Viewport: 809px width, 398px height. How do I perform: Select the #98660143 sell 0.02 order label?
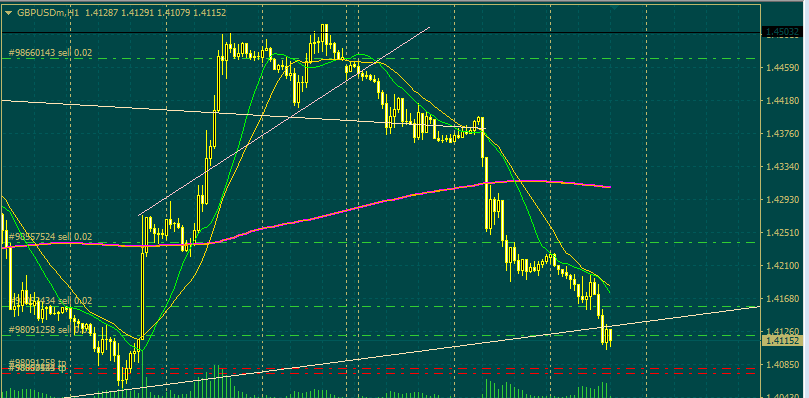[x=51, y=53]
